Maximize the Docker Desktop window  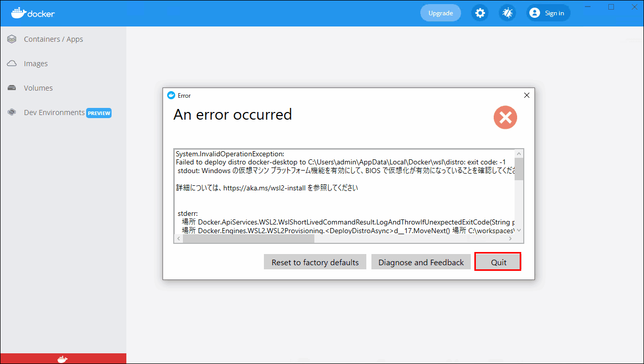pyautogui.click(x=611, y=7)
